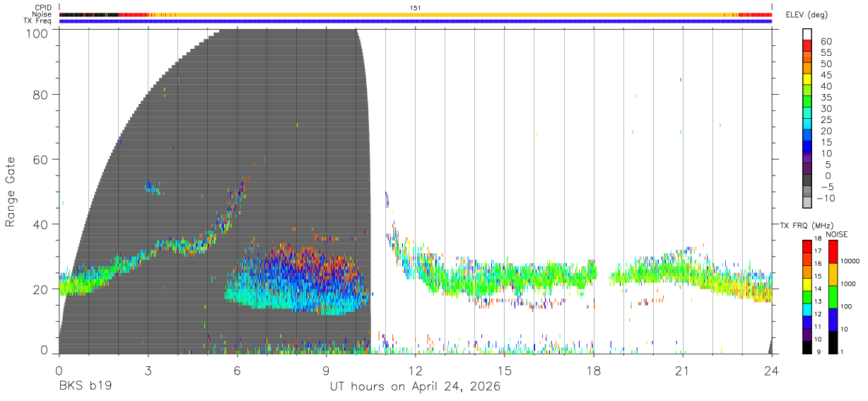
Task: Click the blue TX Freq status bar strip
Action: 416,21
